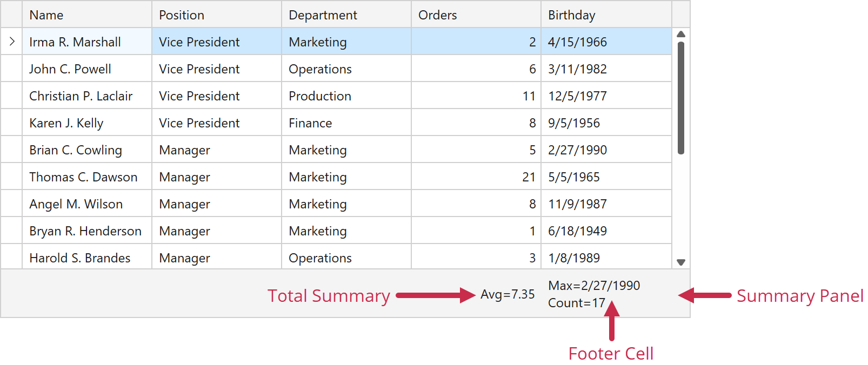The image size is (868, 365).
Task: Click the Birthday column header
Action: pos(605,15)
